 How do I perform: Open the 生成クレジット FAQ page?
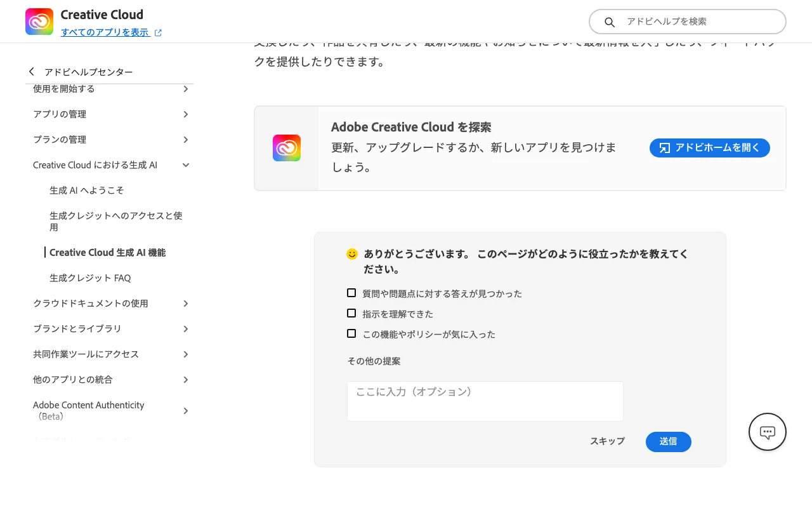89,277
